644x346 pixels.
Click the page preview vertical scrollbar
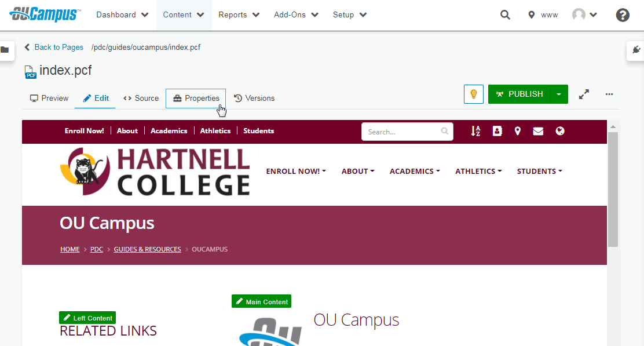[613, 185]
